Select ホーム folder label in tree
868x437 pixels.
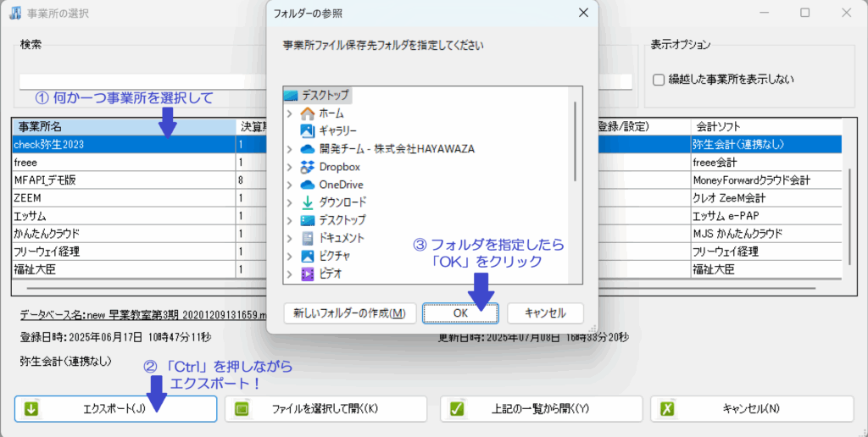(x=331, y=113)
